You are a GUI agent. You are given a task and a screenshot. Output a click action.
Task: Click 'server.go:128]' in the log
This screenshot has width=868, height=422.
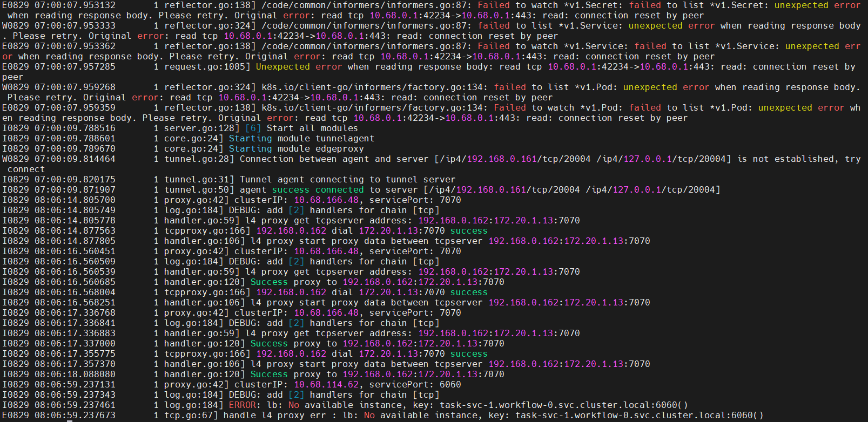pos(202,128)
